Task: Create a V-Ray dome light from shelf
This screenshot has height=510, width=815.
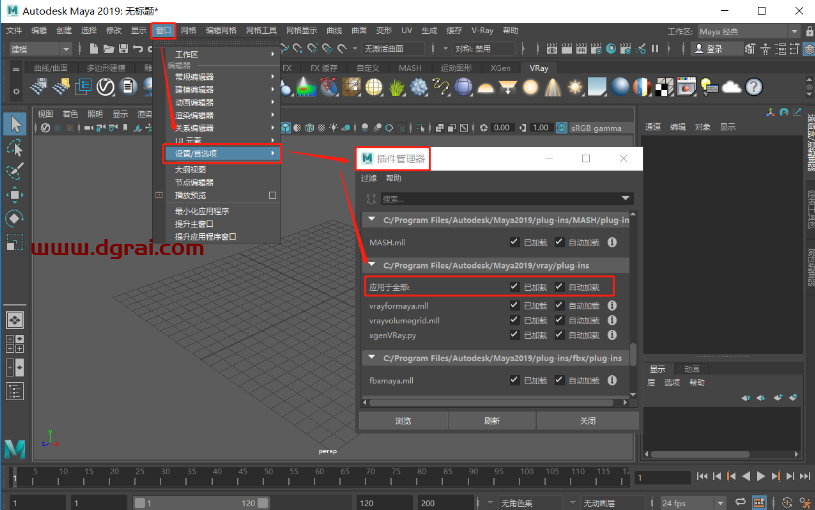Action: click(485, 87)
